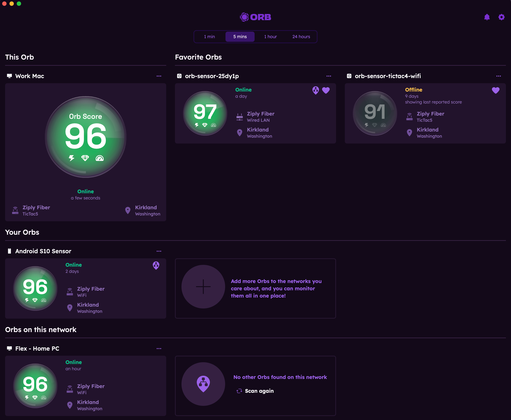Click Scan again
Viewport: 511px width, 420px height.
pyautogui.click(x=259, y=391)
